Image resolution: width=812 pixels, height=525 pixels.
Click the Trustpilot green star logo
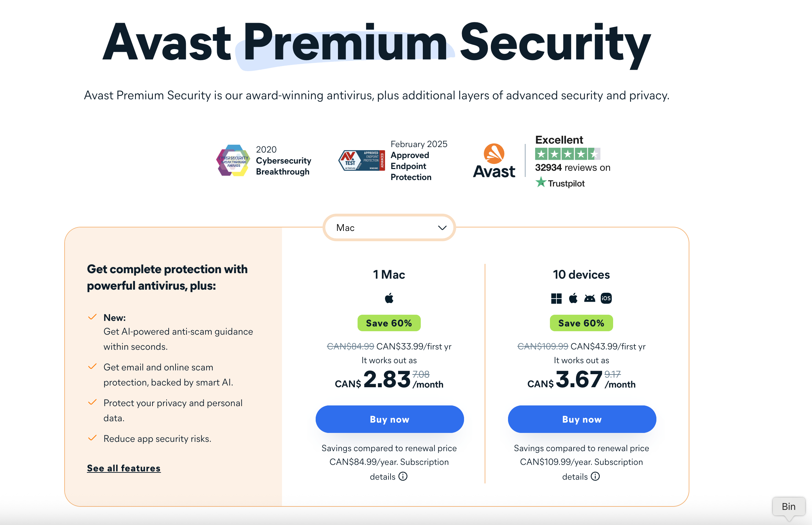[x=541, y=182]
